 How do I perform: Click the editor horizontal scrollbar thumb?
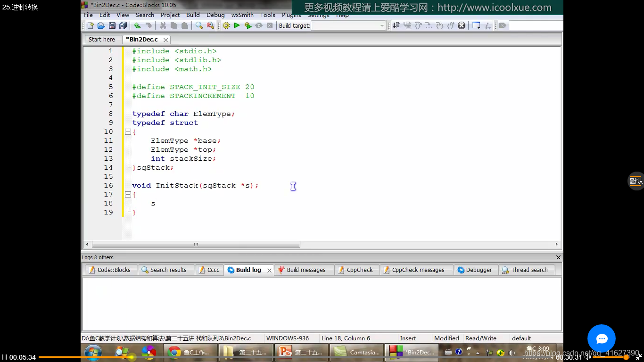(196, 245)
